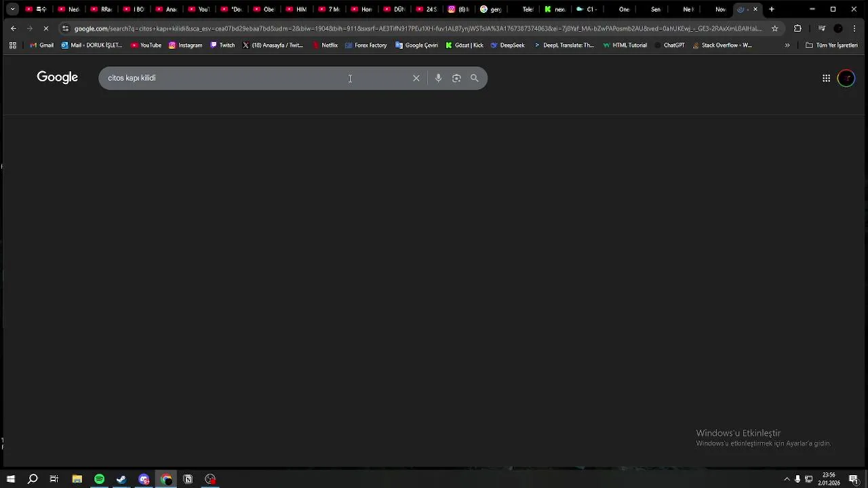
Task: Switch to the DÜN YouTube tab
Action: [x=394, y=9]
